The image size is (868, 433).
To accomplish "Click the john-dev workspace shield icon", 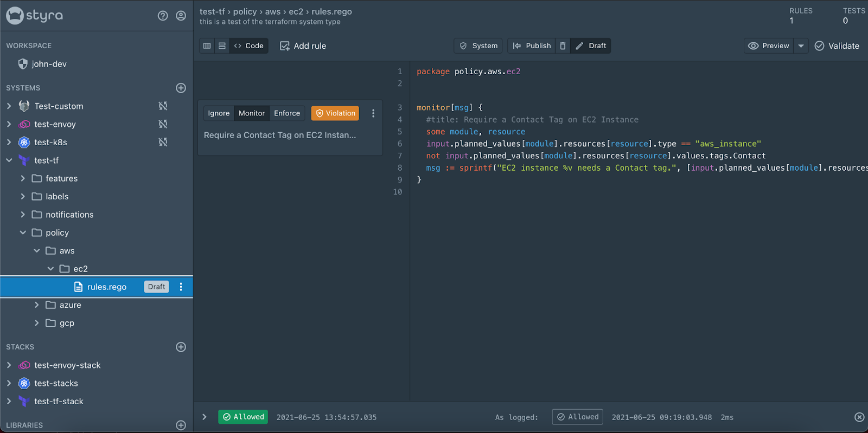I will point(23,64).
